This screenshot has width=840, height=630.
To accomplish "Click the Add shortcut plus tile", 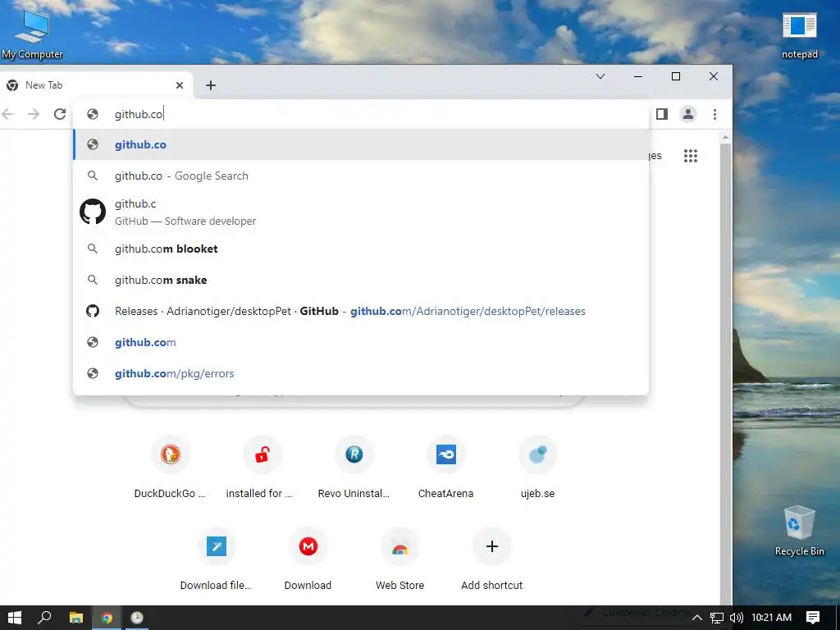I will (x=492, y=558).
